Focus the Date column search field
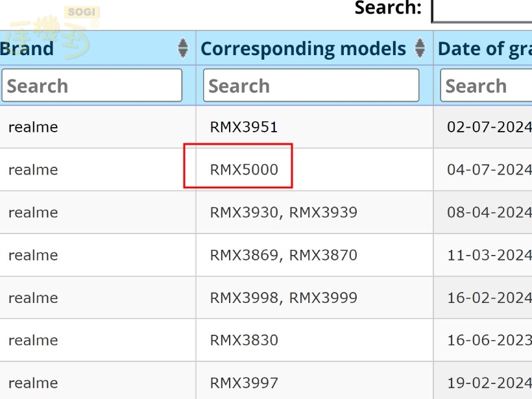This screenshot has height=399, width=532. pos(487,86)
